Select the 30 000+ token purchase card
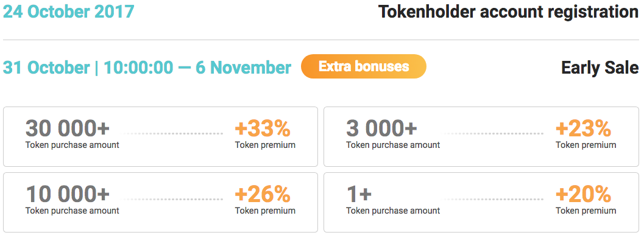Image resolution: width=644 pixels, height=238 pixels. (161, 136)
